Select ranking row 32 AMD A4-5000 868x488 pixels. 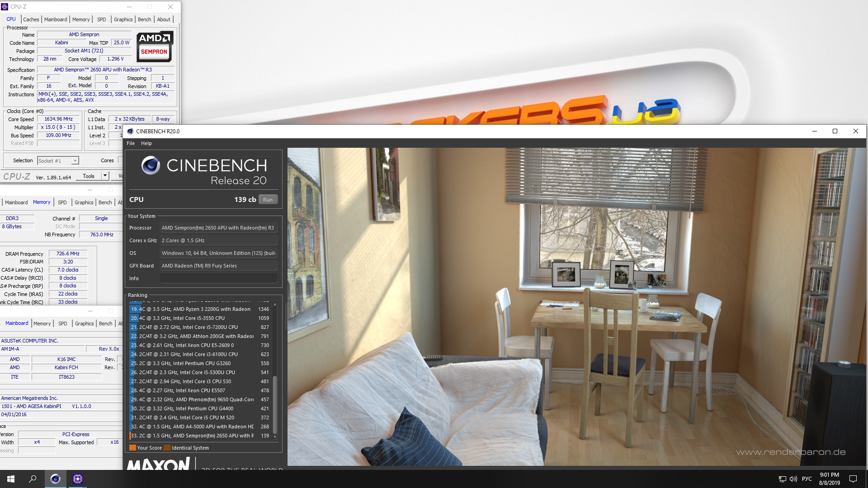tap(200, 427)
